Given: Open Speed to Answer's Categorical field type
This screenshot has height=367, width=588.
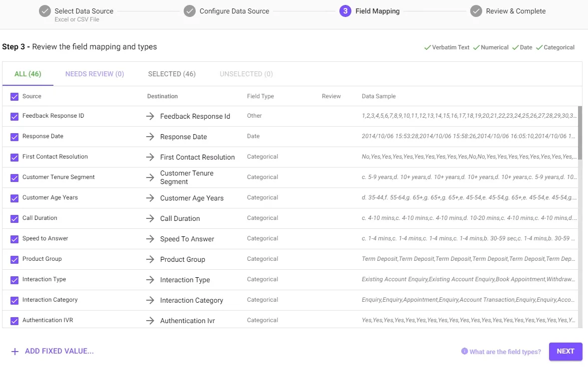Looking at the screenshot, I should [x=263, y=238].
